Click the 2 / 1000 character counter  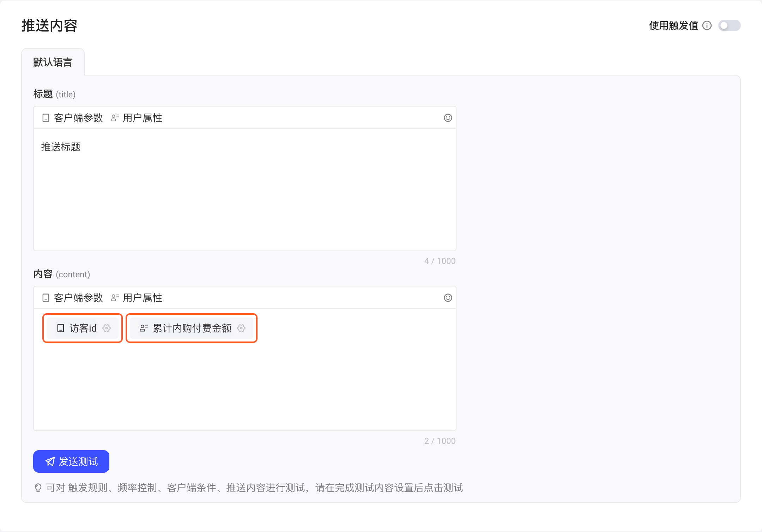[x=440, y=441]
